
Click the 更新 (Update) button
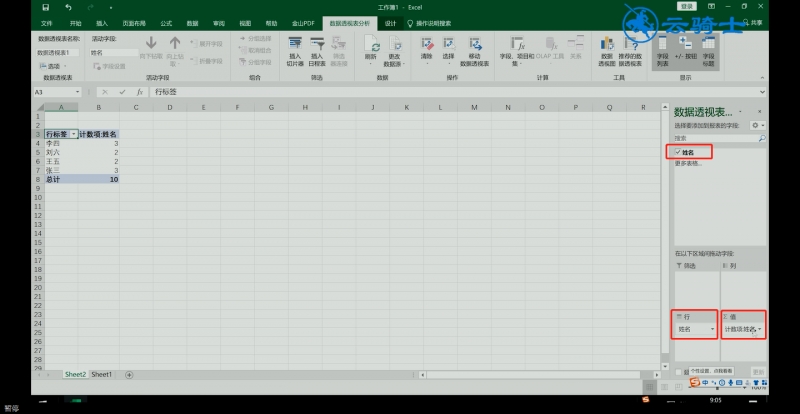(x=758, y=372)
